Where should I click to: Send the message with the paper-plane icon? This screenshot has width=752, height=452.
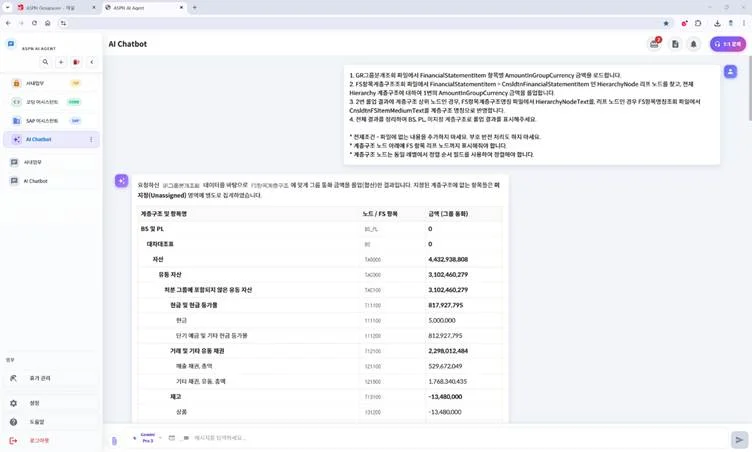(x=739, y=438)
